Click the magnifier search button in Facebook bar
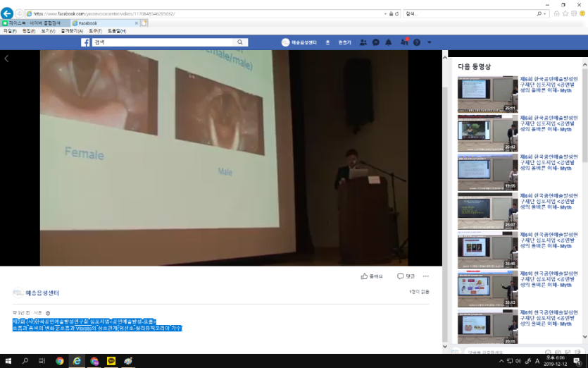588x368 pixels. click(x=240, y=42)
